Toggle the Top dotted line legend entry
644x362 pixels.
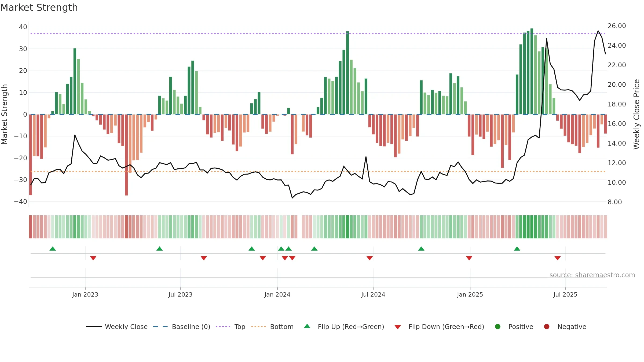pos(230,327)
